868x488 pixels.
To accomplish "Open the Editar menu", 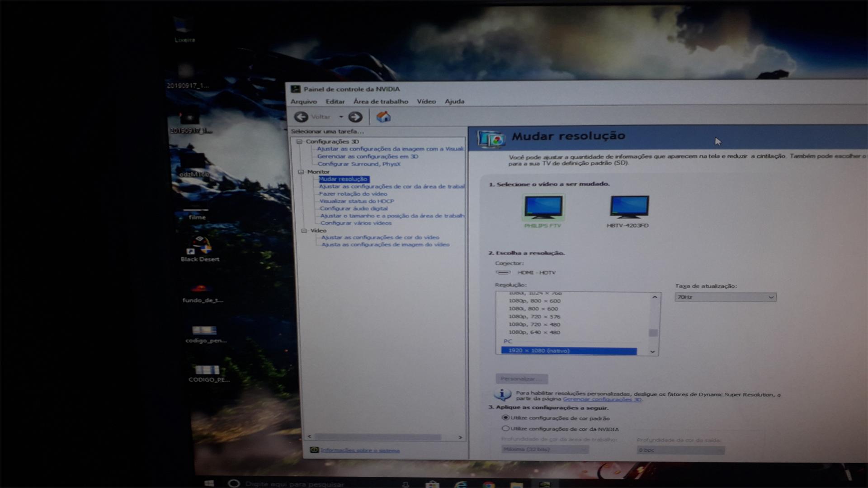I will point(335,102).
